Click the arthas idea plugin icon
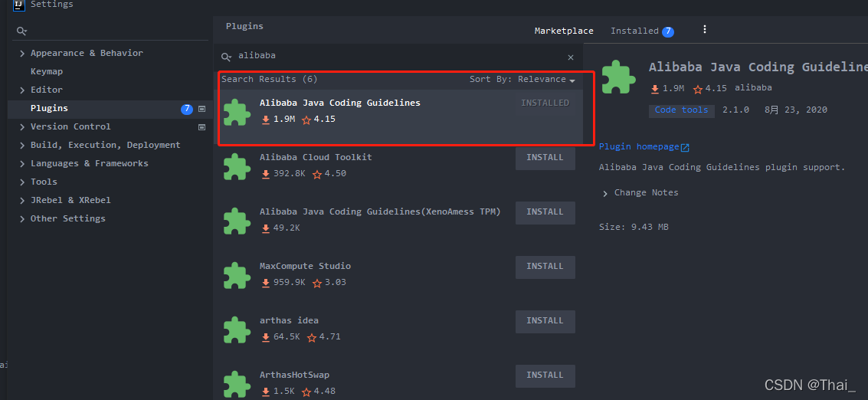 click(237, 329)
